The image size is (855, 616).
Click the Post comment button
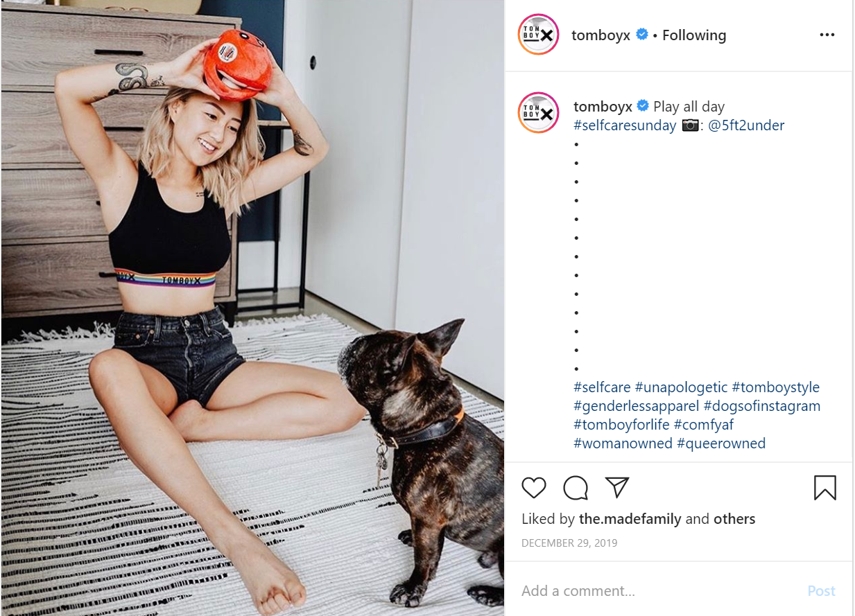[822, 591]
